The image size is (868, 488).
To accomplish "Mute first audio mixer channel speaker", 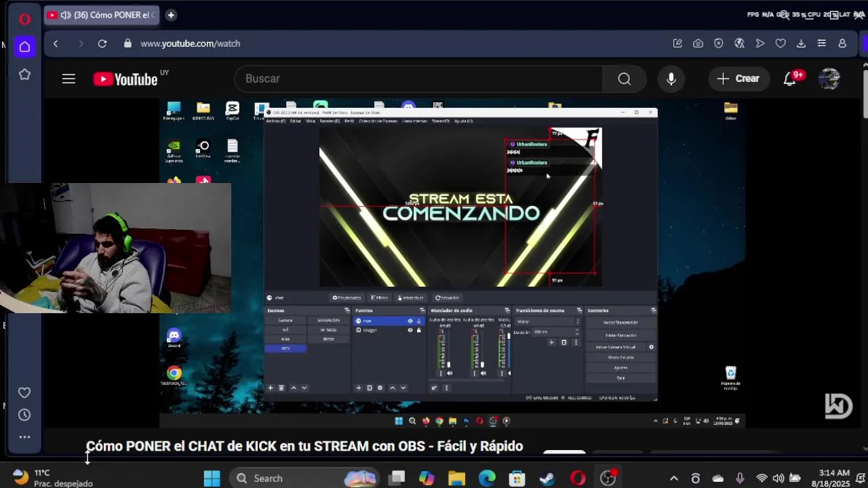I will (450, 373).
